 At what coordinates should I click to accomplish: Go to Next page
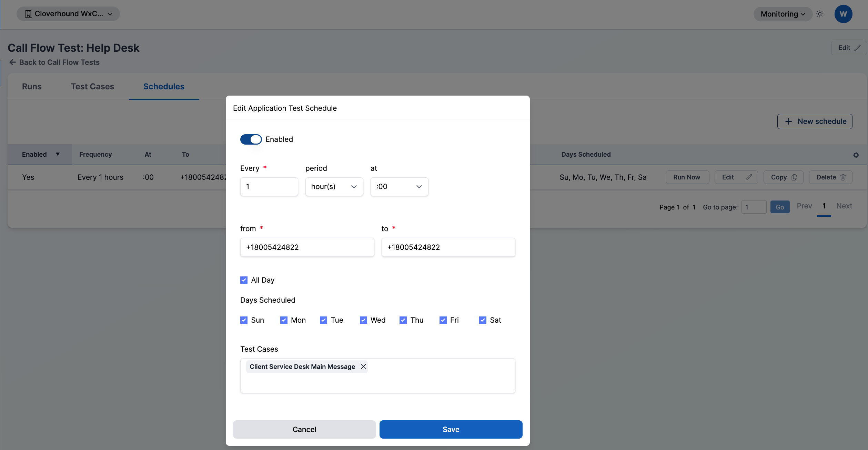(x=844, y=206)
